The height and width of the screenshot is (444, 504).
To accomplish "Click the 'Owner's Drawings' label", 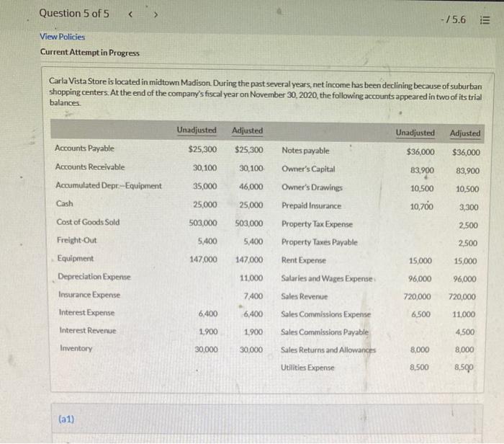I will pos(312,187).
